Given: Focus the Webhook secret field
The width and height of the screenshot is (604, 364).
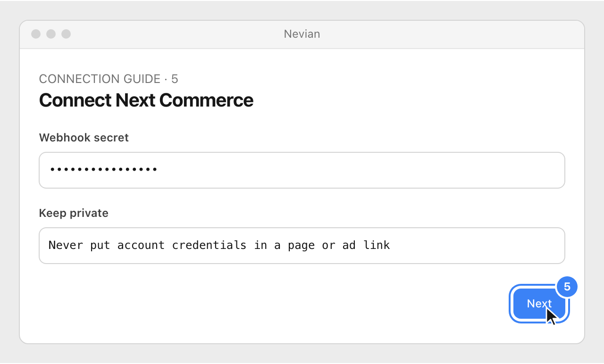Looking at the screenshot, I should 302,170.
